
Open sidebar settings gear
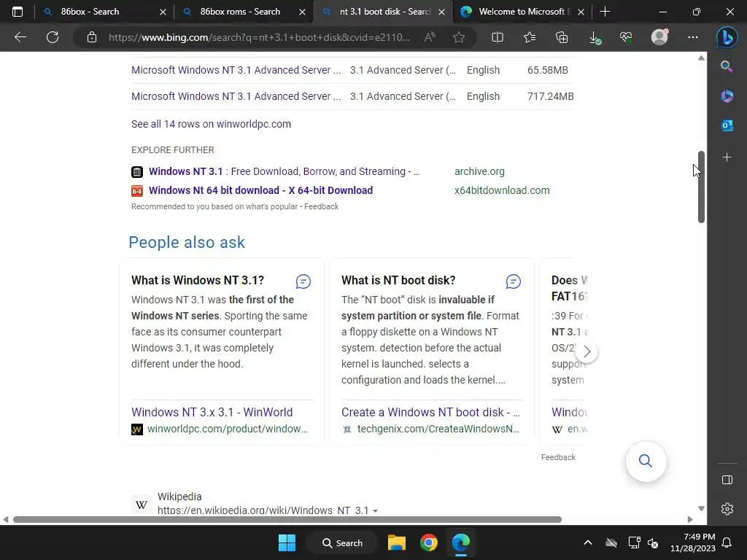(x=727, y=509)
